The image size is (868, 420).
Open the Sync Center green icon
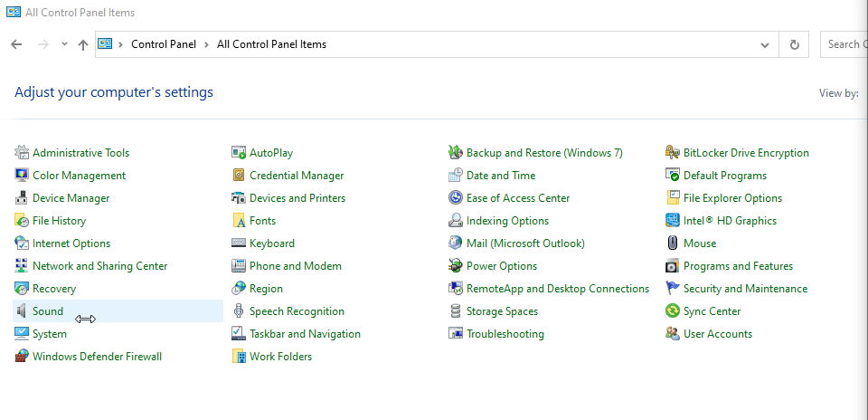[x=673, y=310]
